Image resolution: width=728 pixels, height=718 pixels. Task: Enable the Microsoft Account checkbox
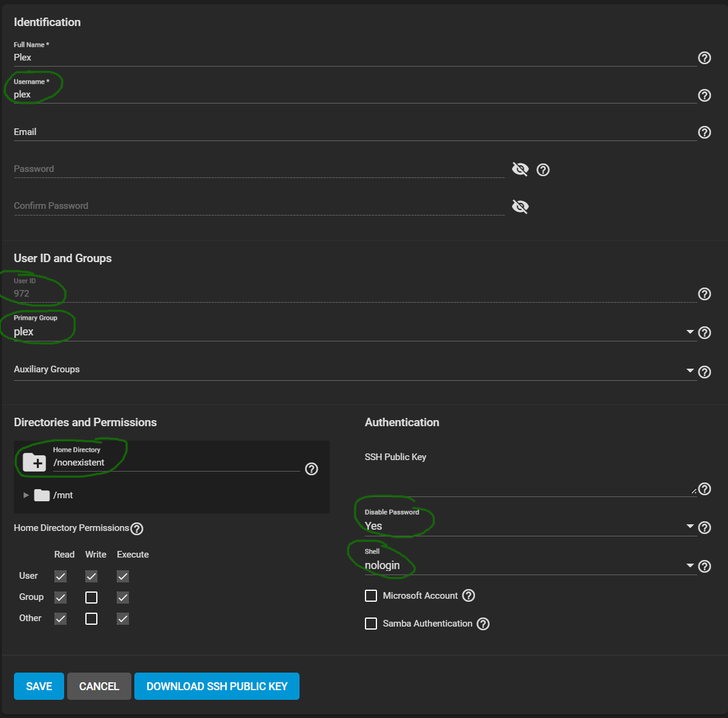point(371,596)
